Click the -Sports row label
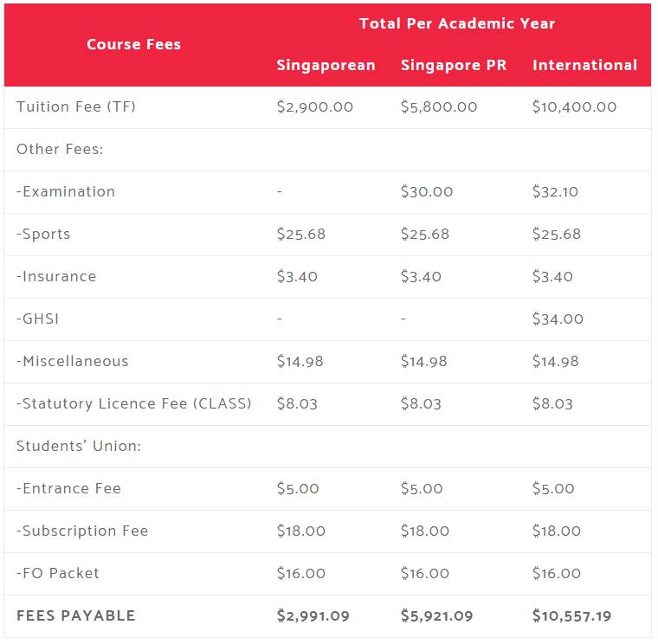The width and height of the screenshot is (658, 644). [43, 235]
